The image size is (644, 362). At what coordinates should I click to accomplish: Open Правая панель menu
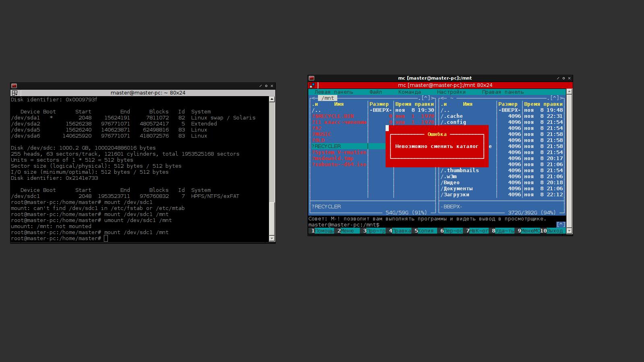(x=503, y=92)
